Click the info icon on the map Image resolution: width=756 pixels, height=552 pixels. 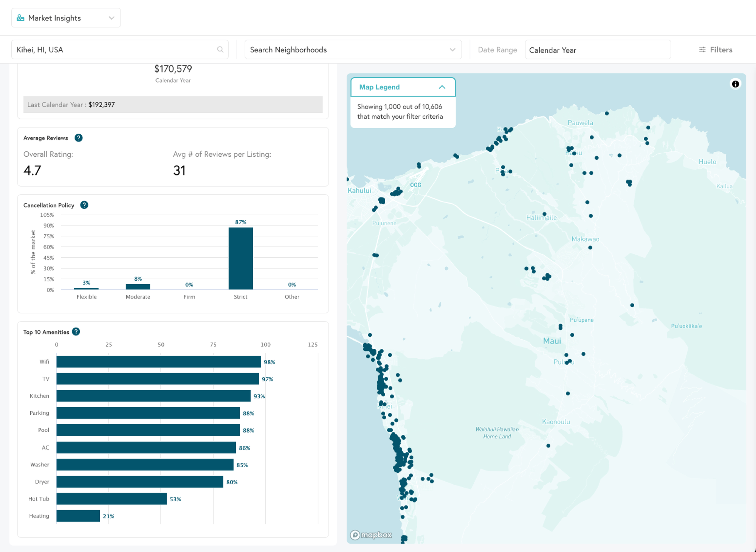(x=736, y=84)
